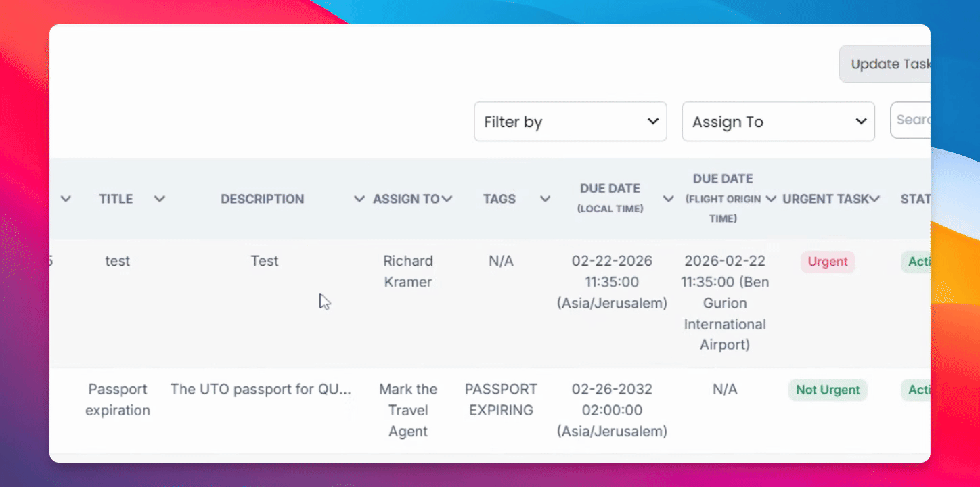Click the PASSPORT EXPIRING tag
The height and width of the screenshot is (487, 980).
501,400
